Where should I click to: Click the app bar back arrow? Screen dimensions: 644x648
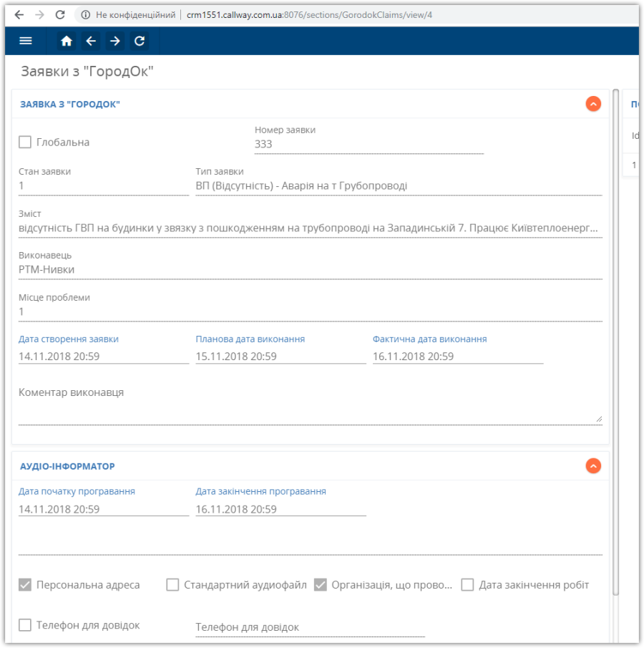tap(91, 41)
